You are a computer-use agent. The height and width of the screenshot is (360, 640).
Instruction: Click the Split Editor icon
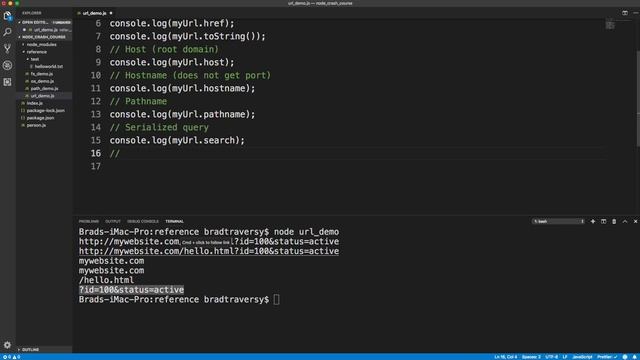click(624, 13)
